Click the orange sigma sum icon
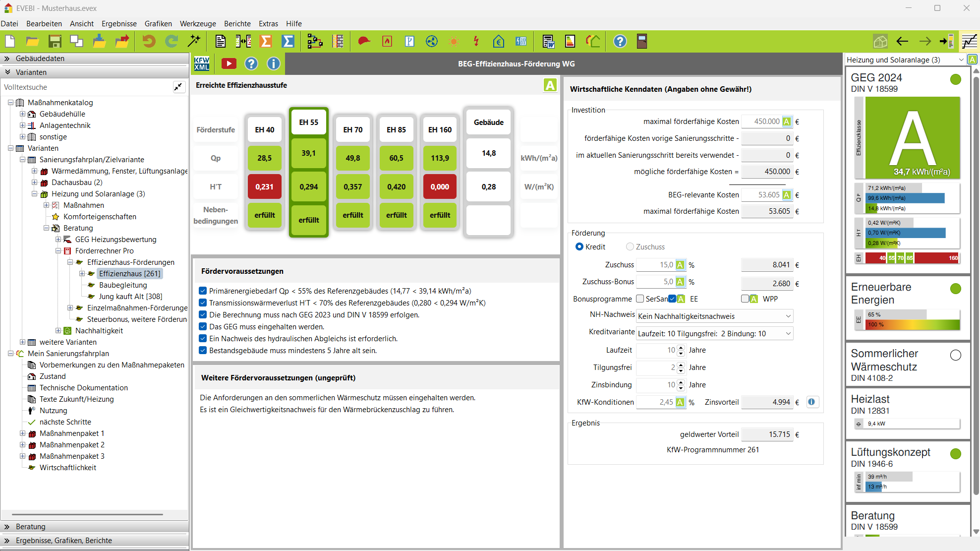The height and width of the screenshot is (551, 980). [266, 42]
